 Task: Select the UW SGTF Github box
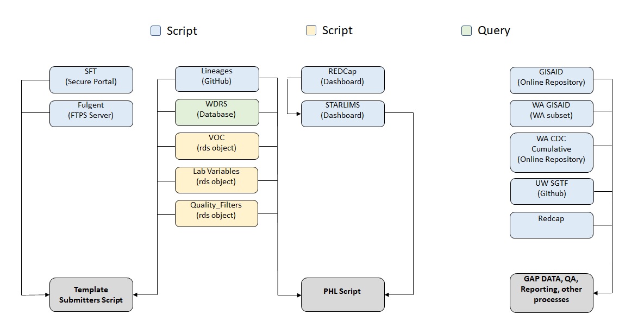click(551, 191)
